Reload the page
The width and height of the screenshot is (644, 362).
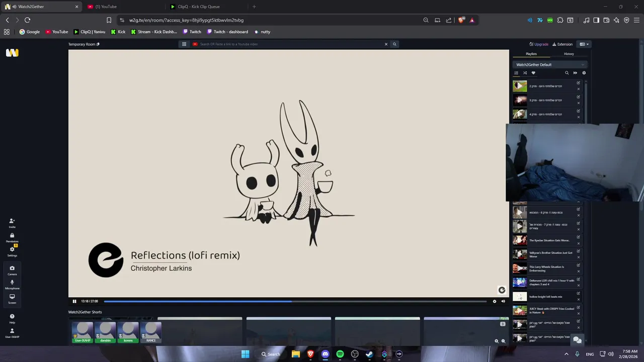click(x=27, y=20)
